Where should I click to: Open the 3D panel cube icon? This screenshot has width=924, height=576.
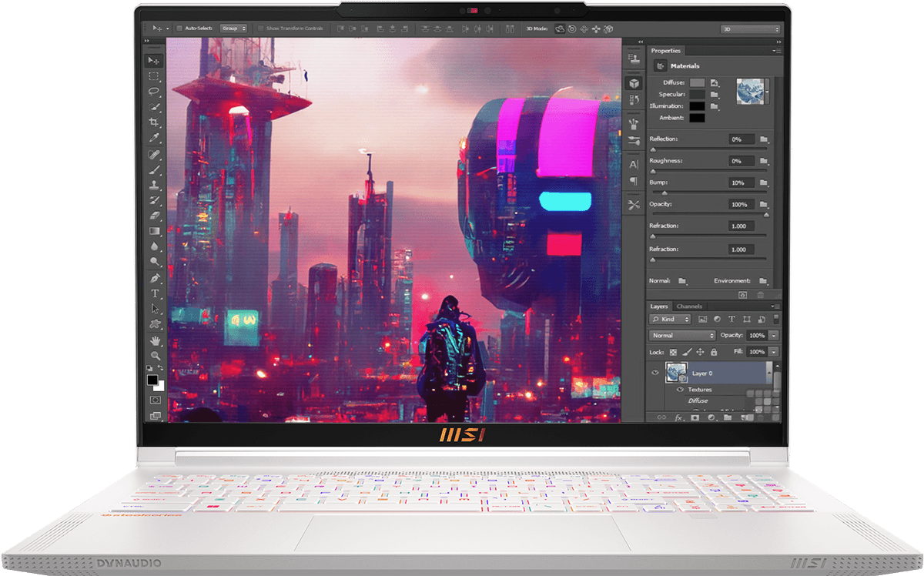click(x=634, y=83)
